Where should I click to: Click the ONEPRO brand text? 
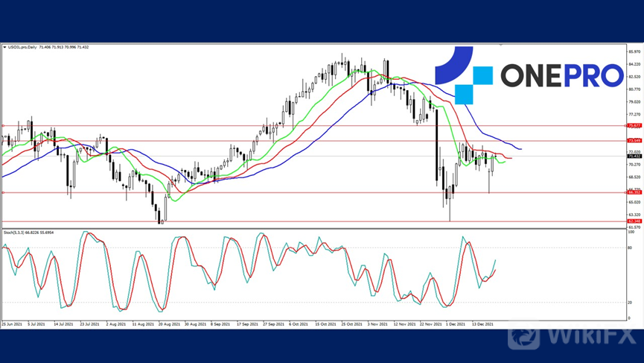tap(561, 75)
